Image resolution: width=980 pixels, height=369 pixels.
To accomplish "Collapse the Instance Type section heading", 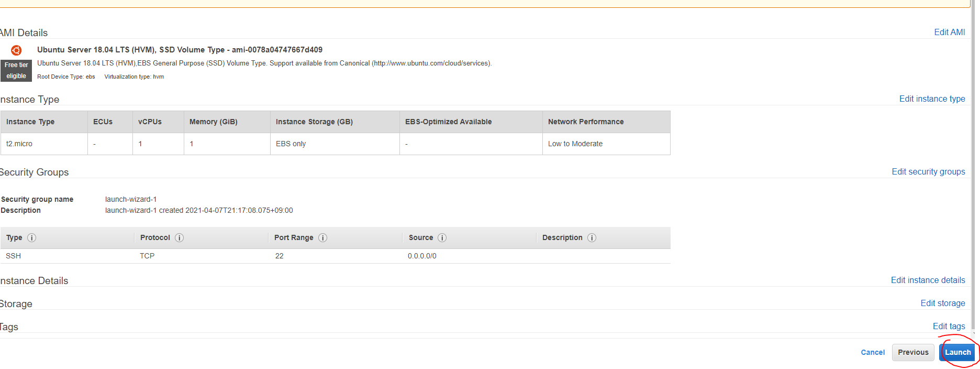I will pyautogui.click(x=29, y=99).
